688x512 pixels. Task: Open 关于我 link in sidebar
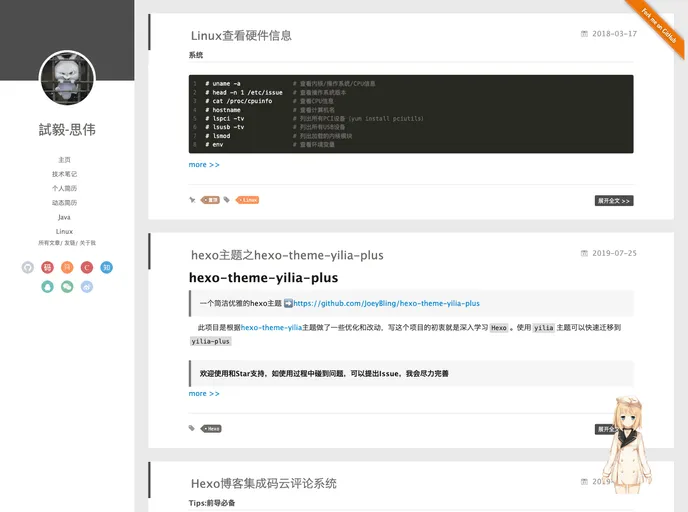(88, 243)
